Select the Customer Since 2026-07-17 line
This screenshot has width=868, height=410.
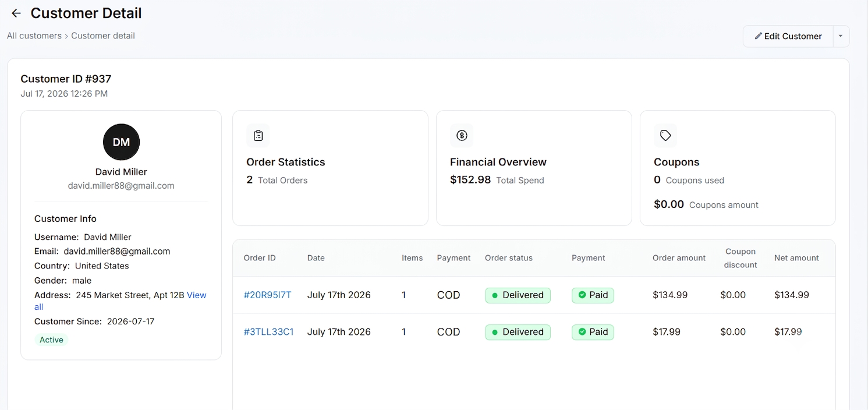point(94,321)
